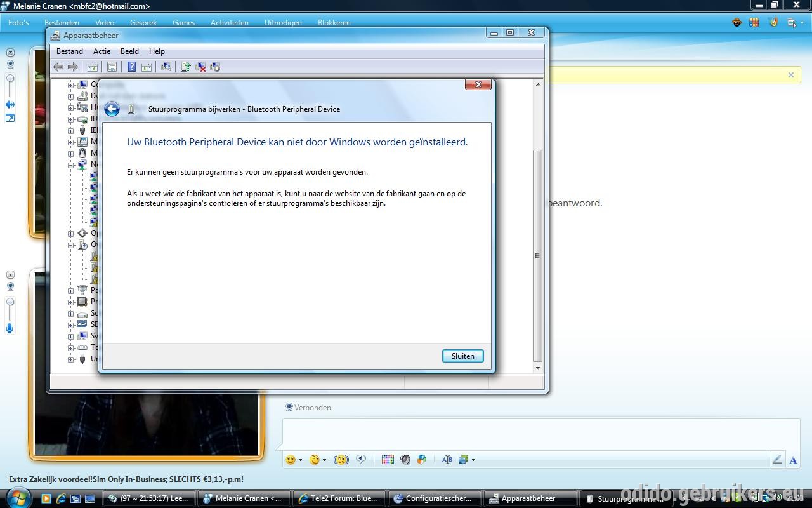Open the smiley emoticon picker in chat
Viewport: 812px width, 508px height.
point(291,460)
